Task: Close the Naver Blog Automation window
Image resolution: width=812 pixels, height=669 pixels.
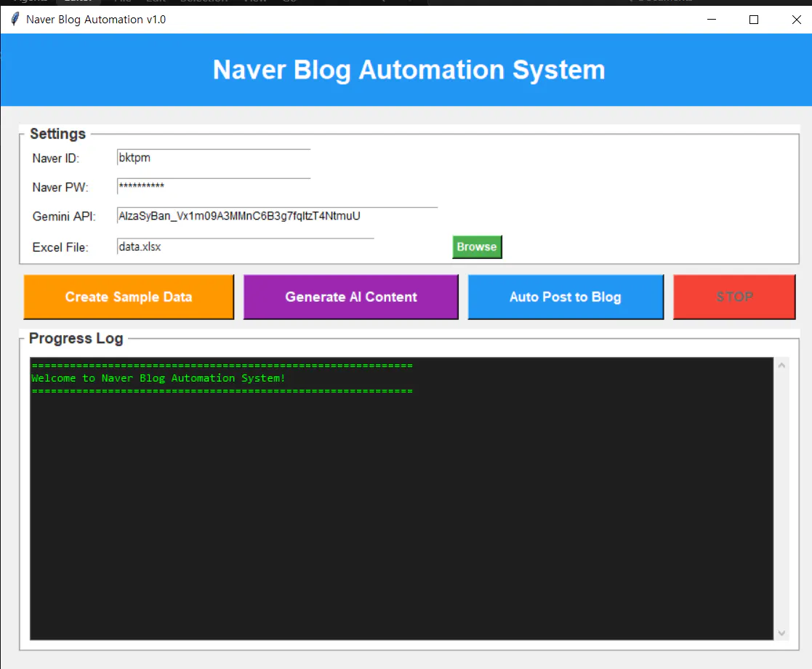Action: (797, 19)
